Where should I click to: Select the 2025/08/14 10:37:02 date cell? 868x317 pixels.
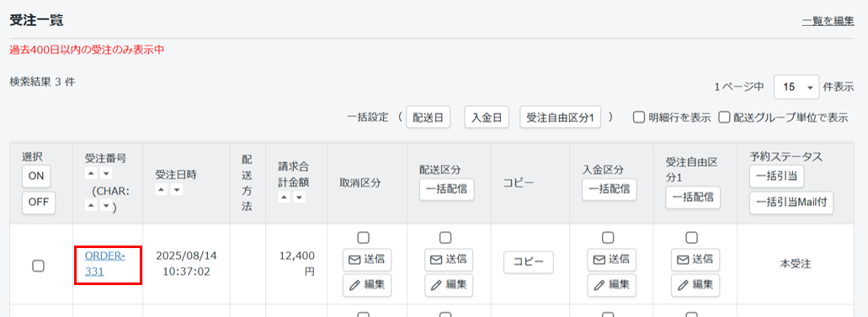point(186,264)
